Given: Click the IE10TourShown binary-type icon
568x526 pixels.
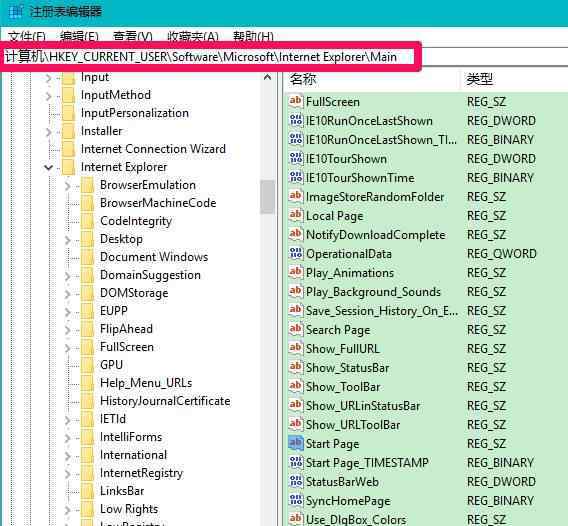Looking at the screenshot, I should tap(296, 158).
